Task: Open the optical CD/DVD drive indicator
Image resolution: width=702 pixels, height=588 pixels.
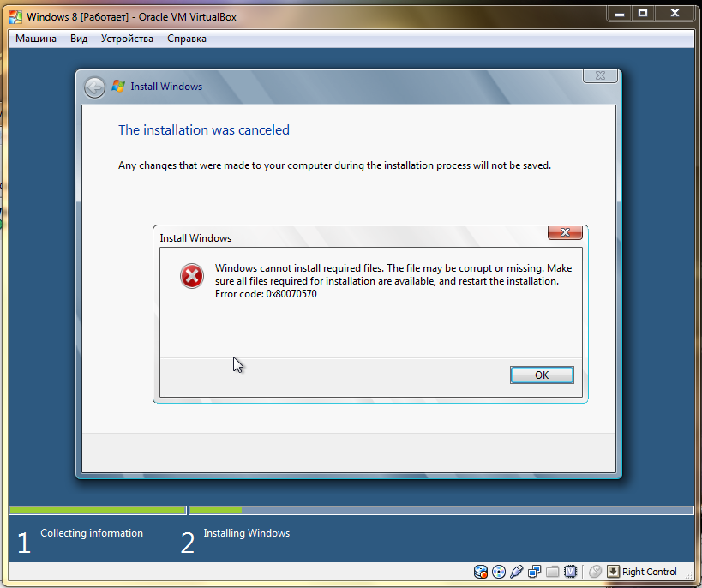Action: [498, 572]
